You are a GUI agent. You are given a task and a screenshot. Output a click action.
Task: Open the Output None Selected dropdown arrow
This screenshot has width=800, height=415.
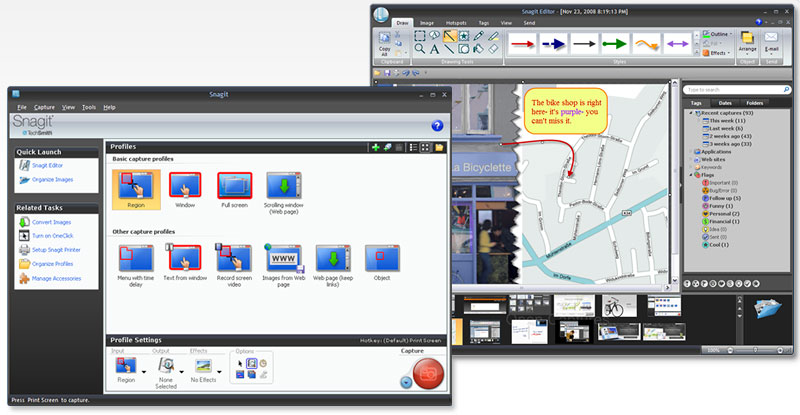point(181,372)
